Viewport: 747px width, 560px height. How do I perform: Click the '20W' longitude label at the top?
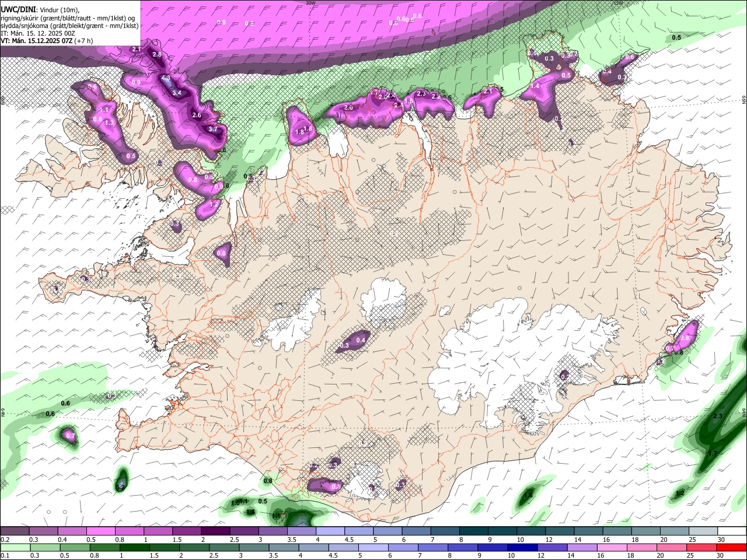tap(310, 3)
